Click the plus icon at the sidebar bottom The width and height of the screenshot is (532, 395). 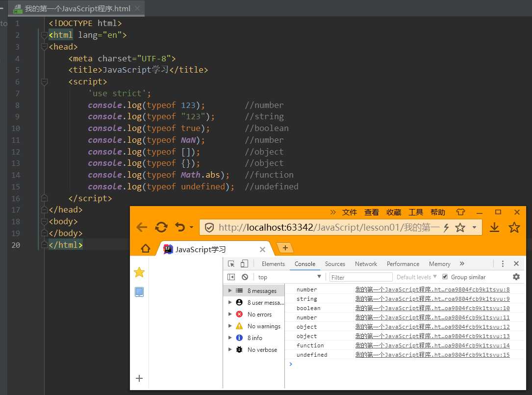[x=139, y=378]
